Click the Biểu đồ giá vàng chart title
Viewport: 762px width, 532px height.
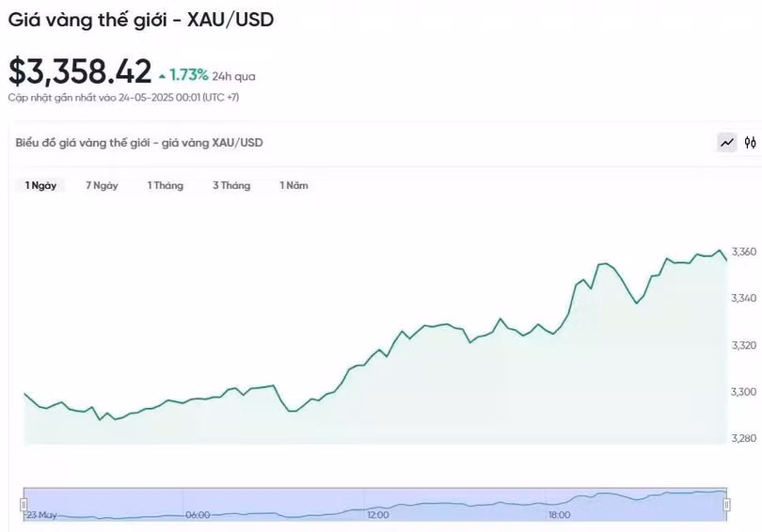tap(139, 143)
